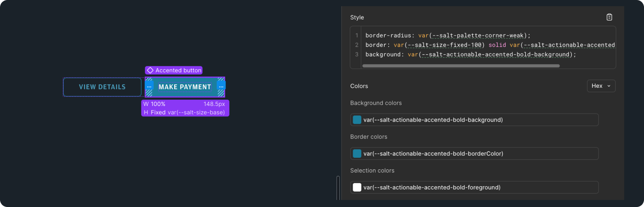
Task: Select the Accented button component label
Action: point(178,70)
